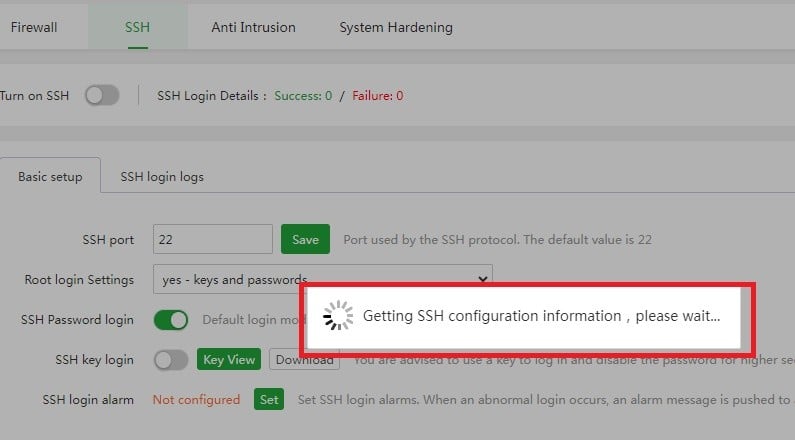
Task: Click Save next to SSH port
Action: click(x=305, y=240)
